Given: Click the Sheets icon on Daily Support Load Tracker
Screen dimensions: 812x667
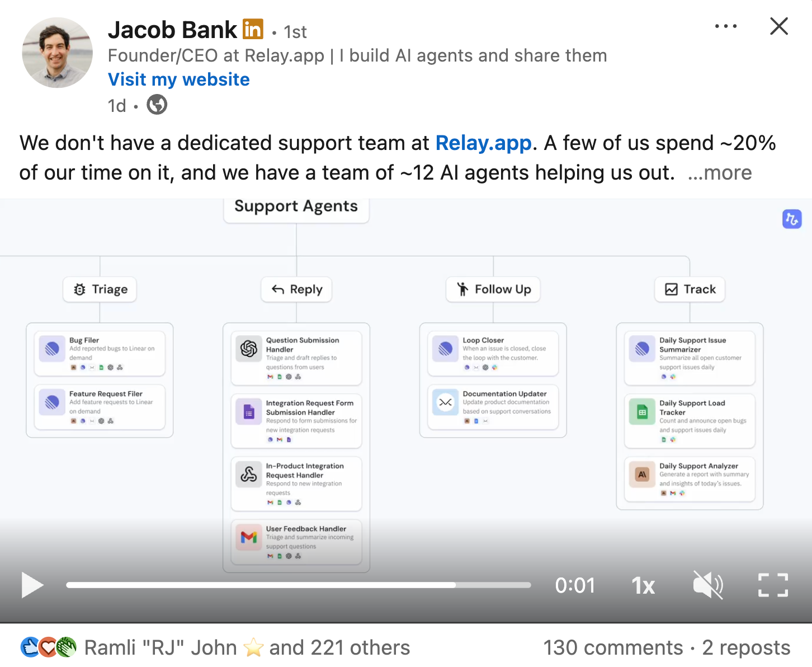Looking at the screenshot, I should 643,412.
